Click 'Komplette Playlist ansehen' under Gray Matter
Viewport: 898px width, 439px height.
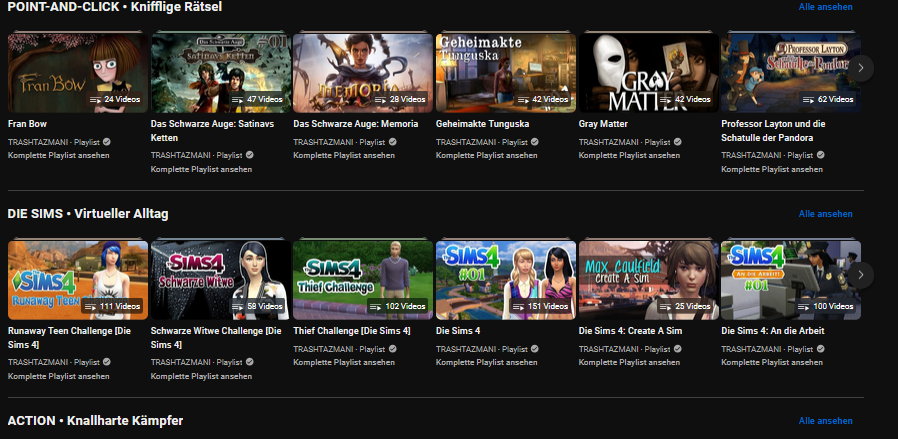coord(629,156)
